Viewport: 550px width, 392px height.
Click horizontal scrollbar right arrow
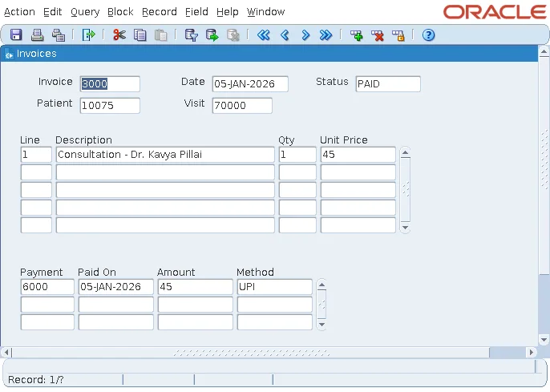531,352
